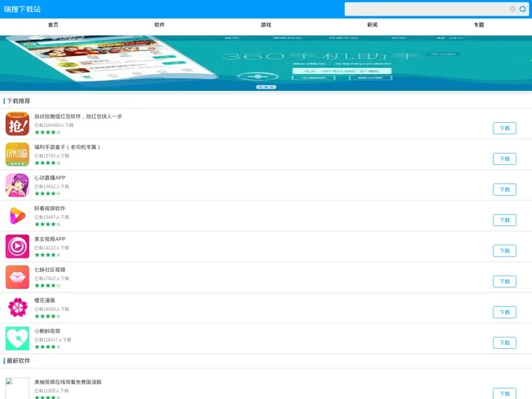Open the 七妹社区视频 lips icon

17,277
